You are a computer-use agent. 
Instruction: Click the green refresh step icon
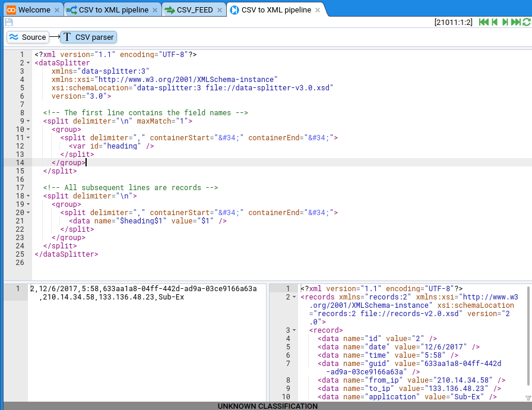526,22
